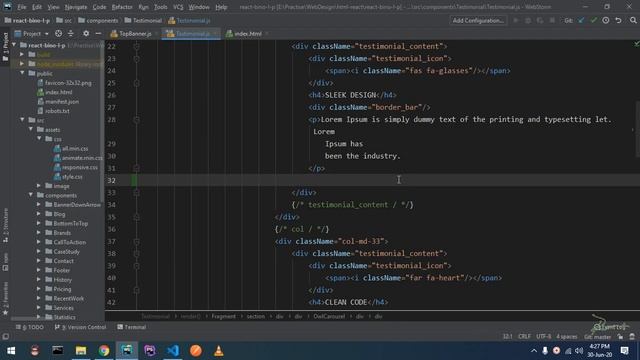The image size is (640, 360).
Task: Select style.css in project tree
Action: (x=73, y=176)
